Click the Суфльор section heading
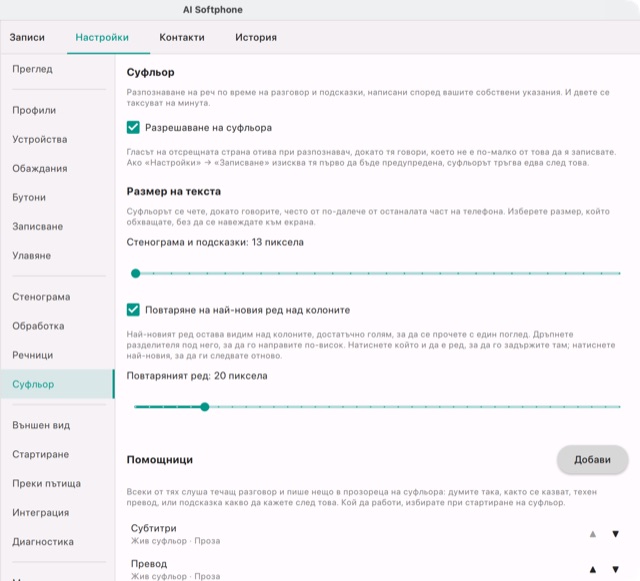This screenshot has width=640, height=581. pos(151,72)
